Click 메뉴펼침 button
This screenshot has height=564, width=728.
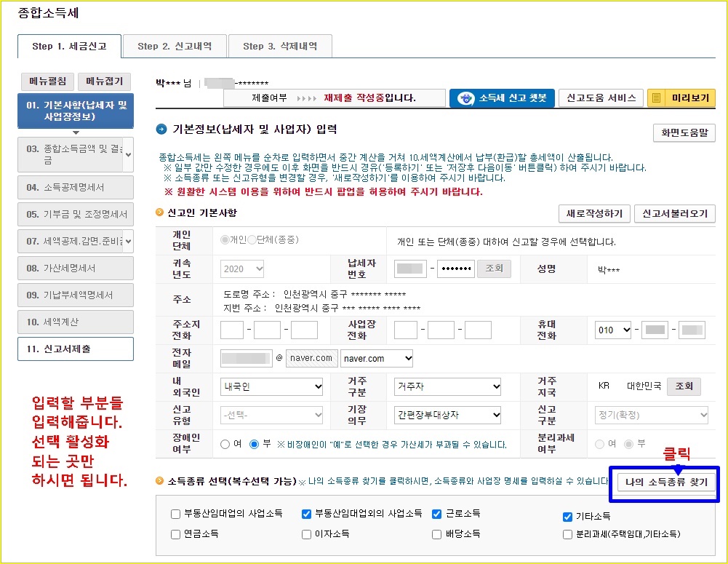47,82
